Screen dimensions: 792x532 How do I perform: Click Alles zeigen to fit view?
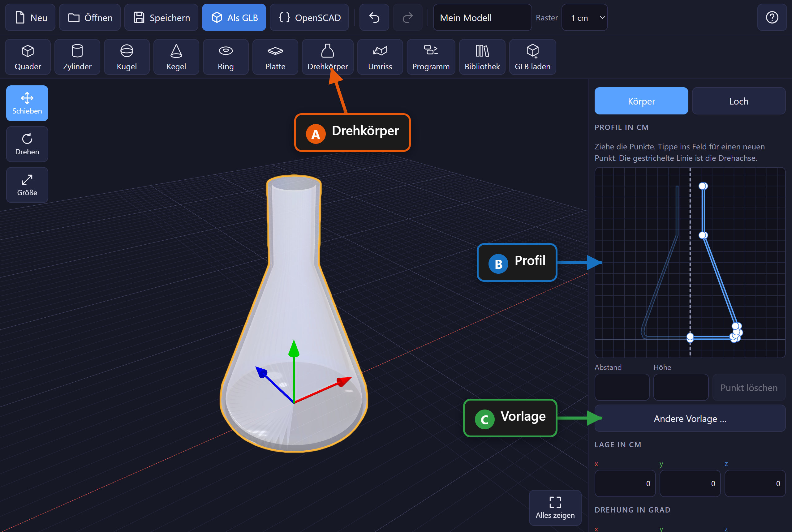555,508
